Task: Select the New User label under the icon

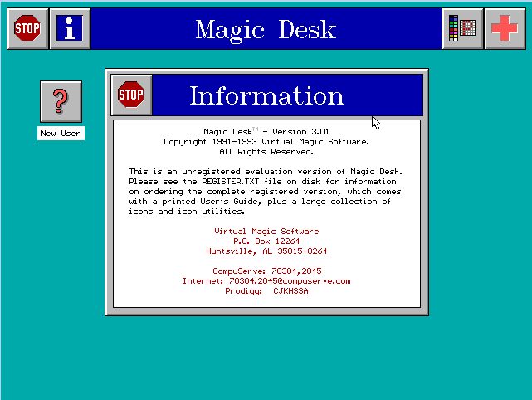Action: 61,134
